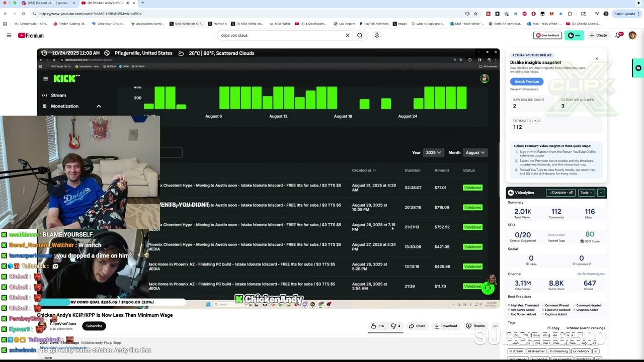Close the Dislike insights snapshot panel

click(597, 59)
